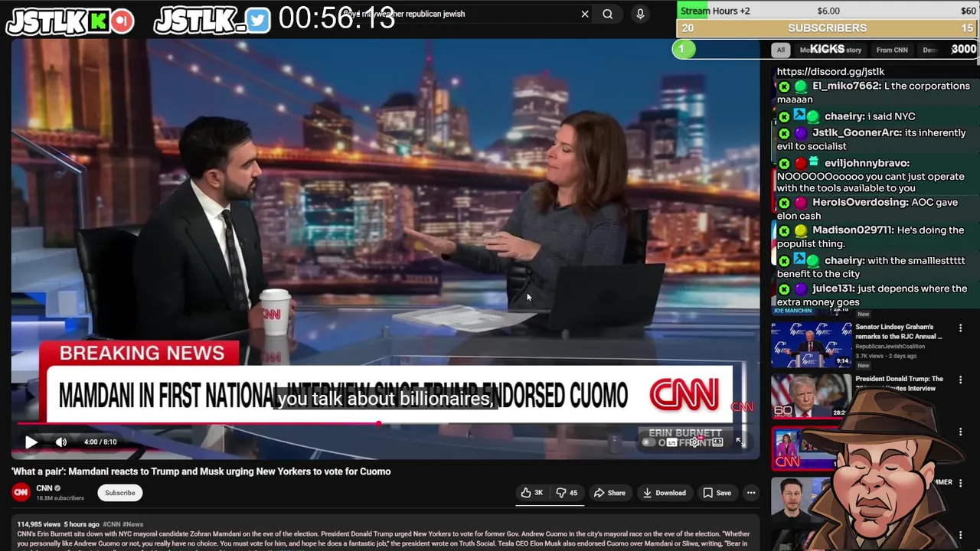Image resolution: width=980 pixels, height=551 pixels.
Task: Click the SUBSCRIBERS goal bar
Action: pyautogui.click(x=827, y=28)
